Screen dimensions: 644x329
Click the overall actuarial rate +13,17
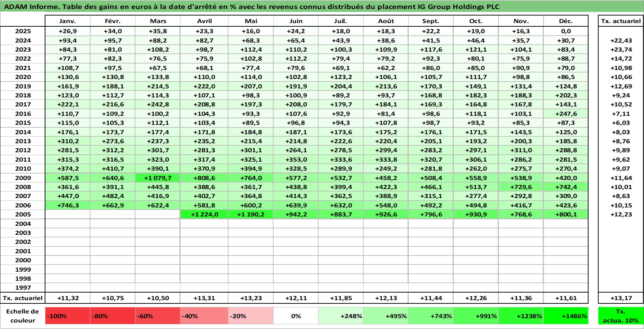[621, 298]
